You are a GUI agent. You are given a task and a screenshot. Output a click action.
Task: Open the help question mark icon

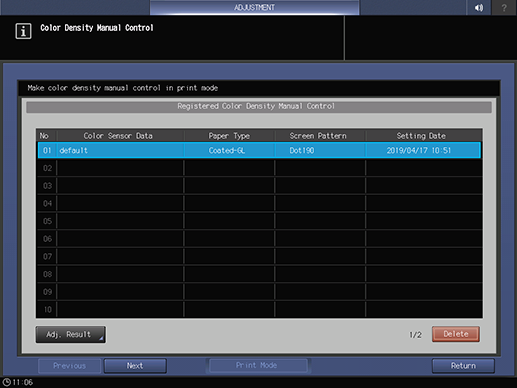(504, 7)
